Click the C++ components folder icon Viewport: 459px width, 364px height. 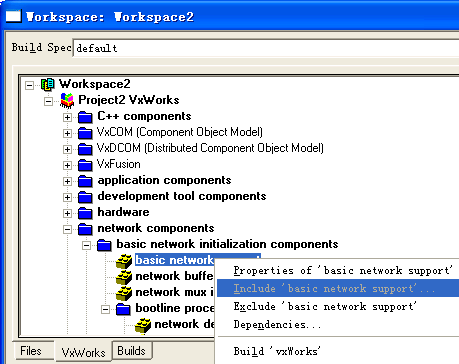click(85, 117)
